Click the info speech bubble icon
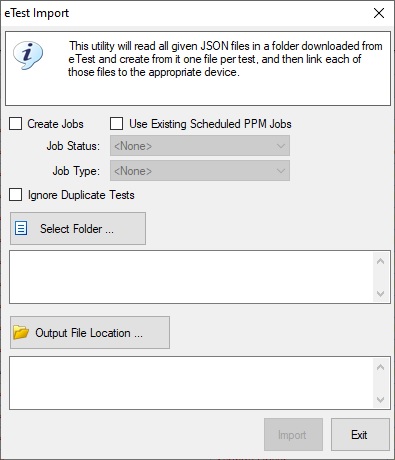The width and height of the screenshot is (395, 460). point(28,55)
